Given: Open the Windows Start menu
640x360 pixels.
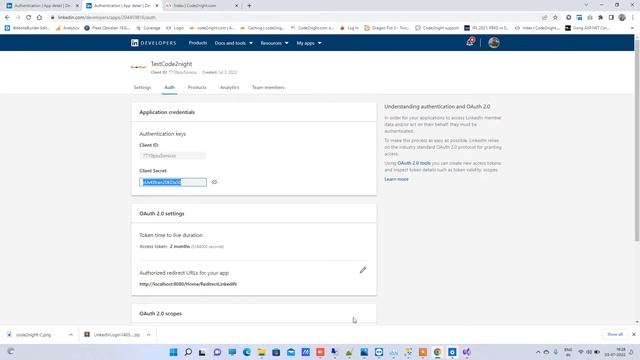Looking at the screenshot, I should tap(173, 352).
